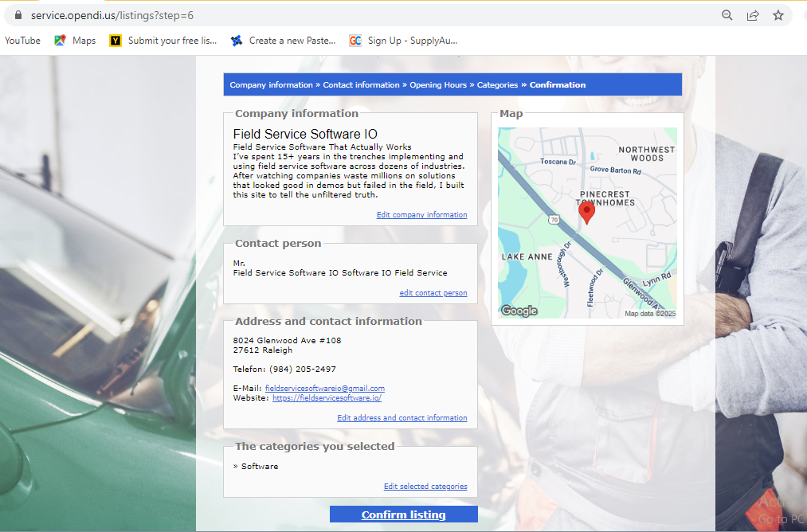Click the URL in the address bar

(112, 15)
